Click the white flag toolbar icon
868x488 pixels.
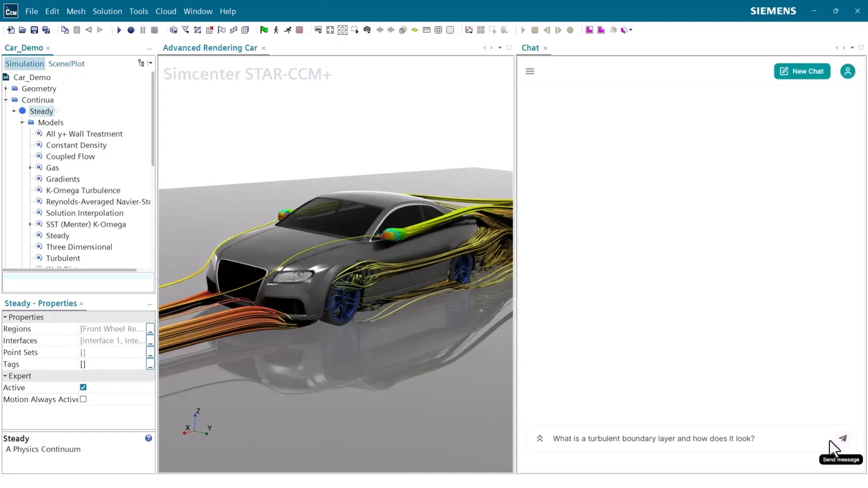(x=221, y=30)
